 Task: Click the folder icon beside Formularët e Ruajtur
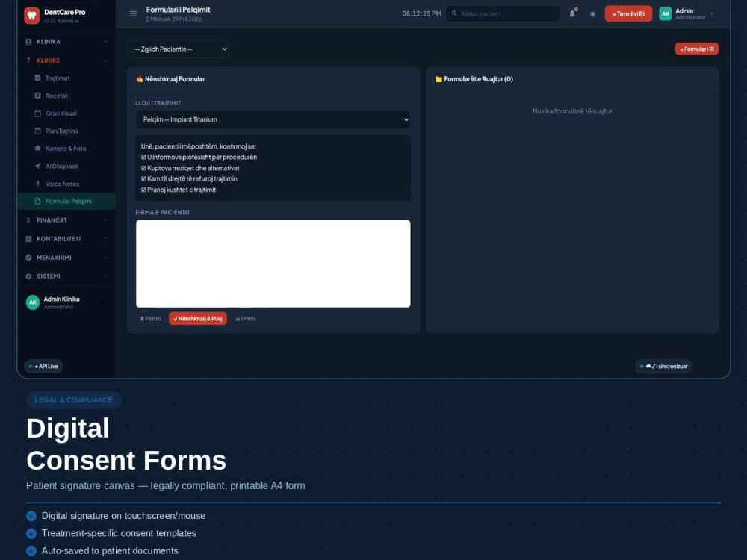[438, 79]
